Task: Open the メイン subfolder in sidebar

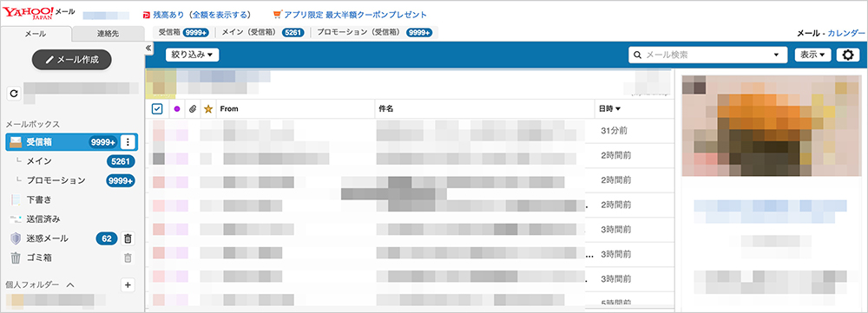Action: click(39, 161)
